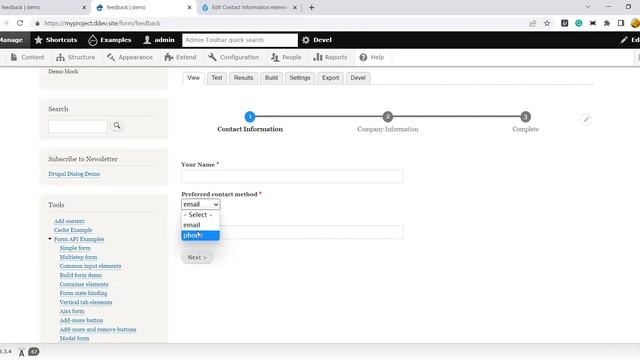Focus the Admin Toolbar quick search field
Image resolution: width=640 pixels, height=360 pixels.
click(x=240, y=40)
